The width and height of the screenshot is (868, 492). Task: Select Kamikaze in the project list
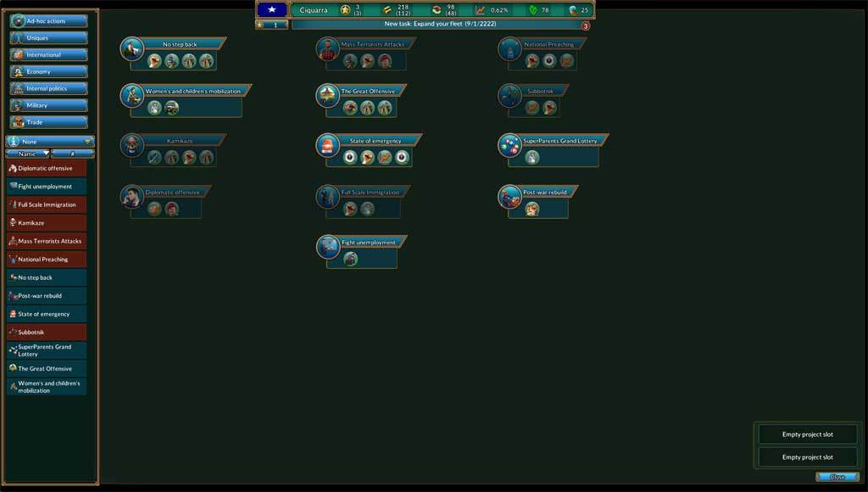coord(47,223)
